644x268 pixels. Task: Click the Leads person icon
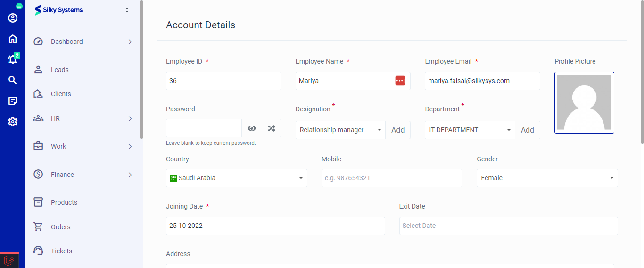tap(38, 70)
